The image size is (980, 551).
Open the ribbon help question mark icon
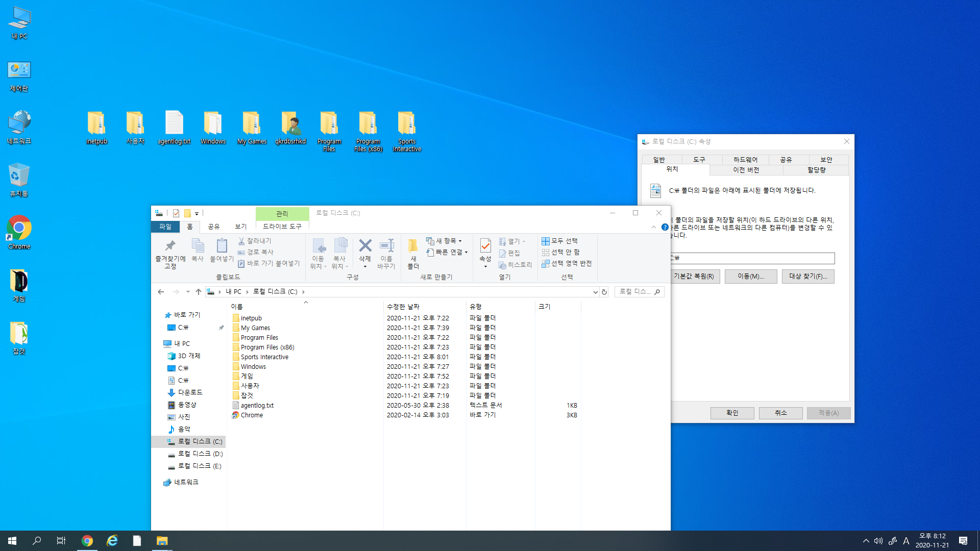point(665,227)
